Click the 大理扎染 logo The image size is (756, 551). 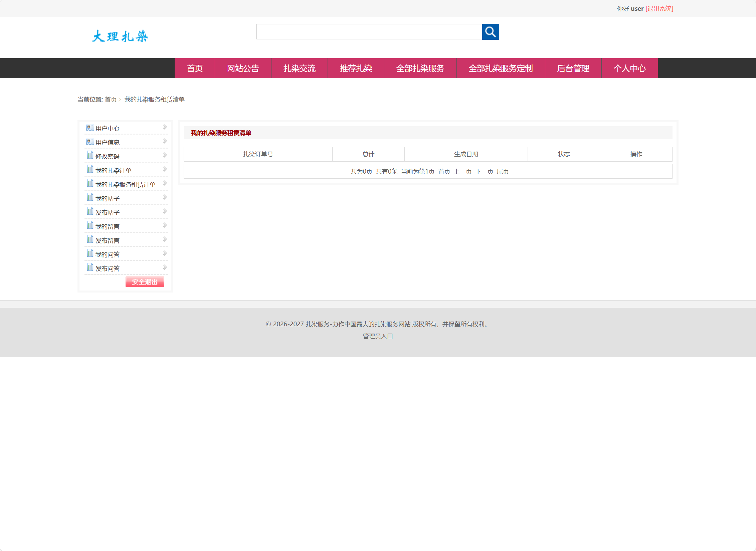pyautogui.click(x=120, y=36)
